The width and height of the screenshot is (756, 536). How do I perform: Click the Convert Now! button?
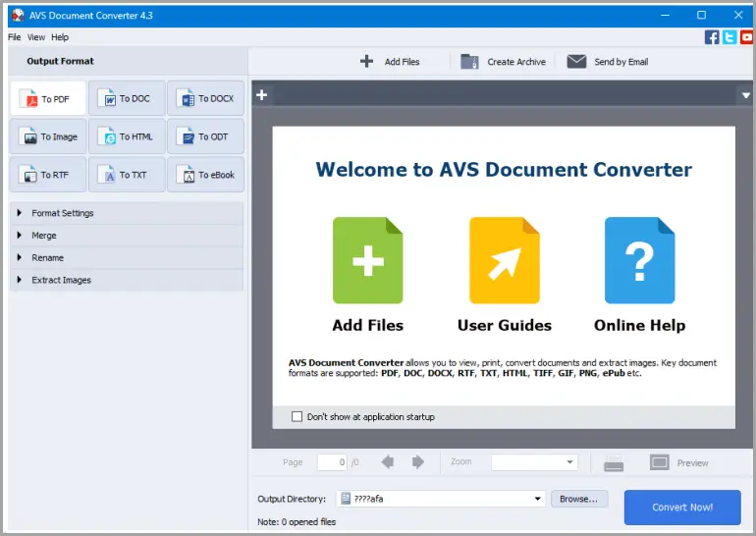pyautogui.click(x=682, y=508)
